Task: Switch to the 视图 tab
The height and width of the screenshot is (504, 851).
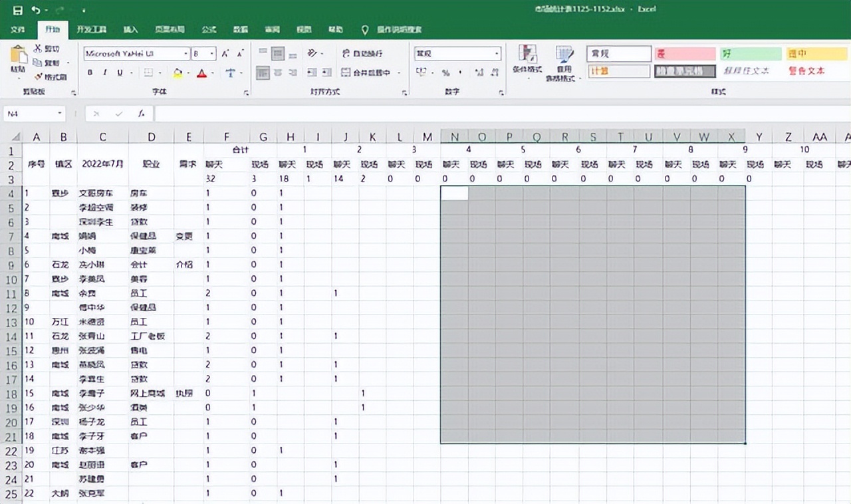Action: click(304, 30)
